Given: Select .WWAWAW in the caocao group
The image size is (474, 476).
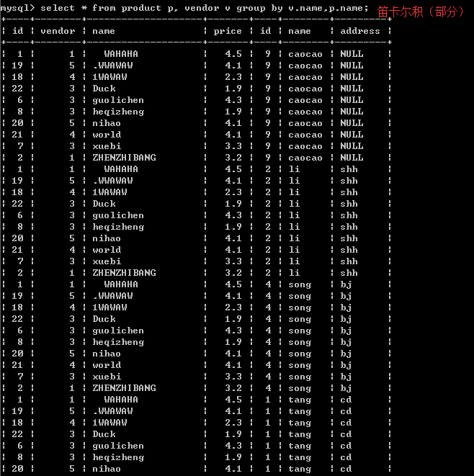Looking at the screenshot, I should click(112, 66).
